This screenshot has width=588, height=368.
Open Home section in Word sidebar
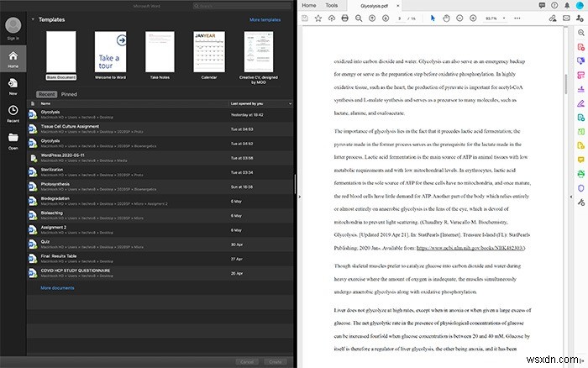[x=13, y=59]
